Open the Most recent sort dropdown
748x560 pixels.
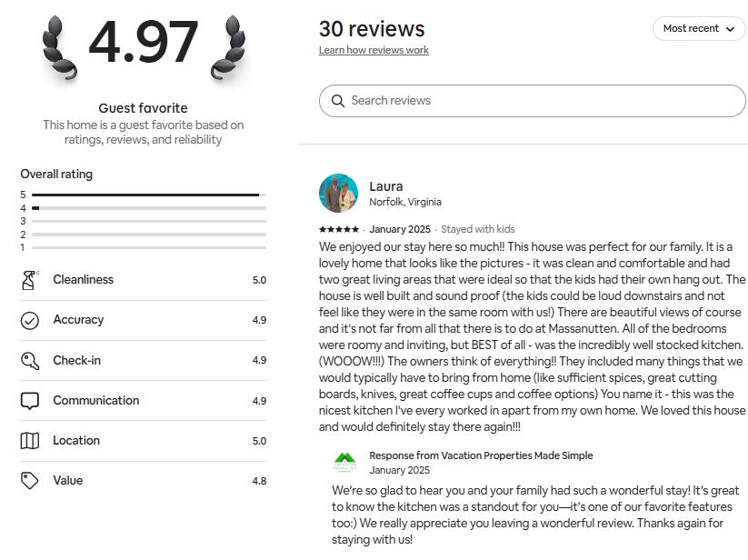(x=698, y=28)
